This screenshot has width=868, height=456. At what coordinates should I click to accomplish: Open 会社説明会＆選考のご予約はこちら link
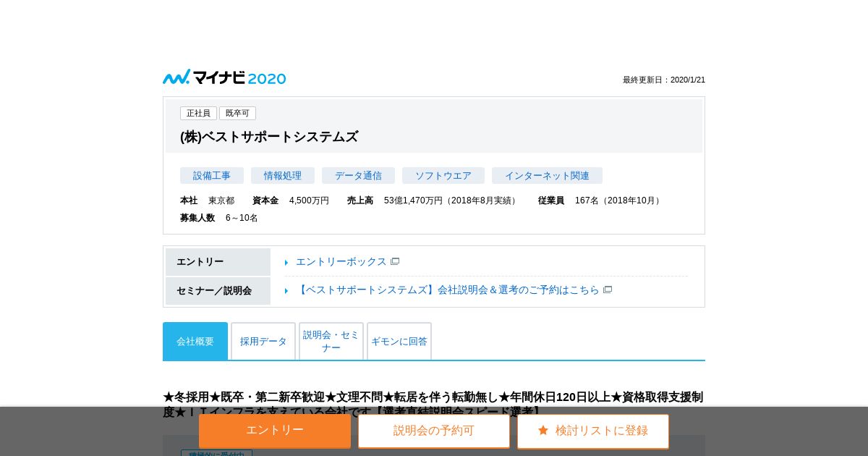[448, 290]
